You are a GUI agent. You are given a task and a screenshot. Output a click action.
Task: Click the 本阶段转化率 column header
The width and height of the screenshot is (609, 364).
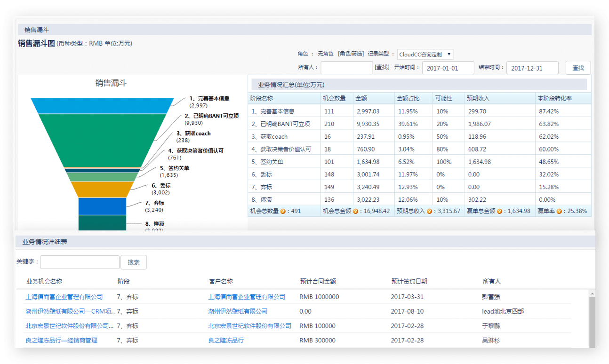click(554, 98)
